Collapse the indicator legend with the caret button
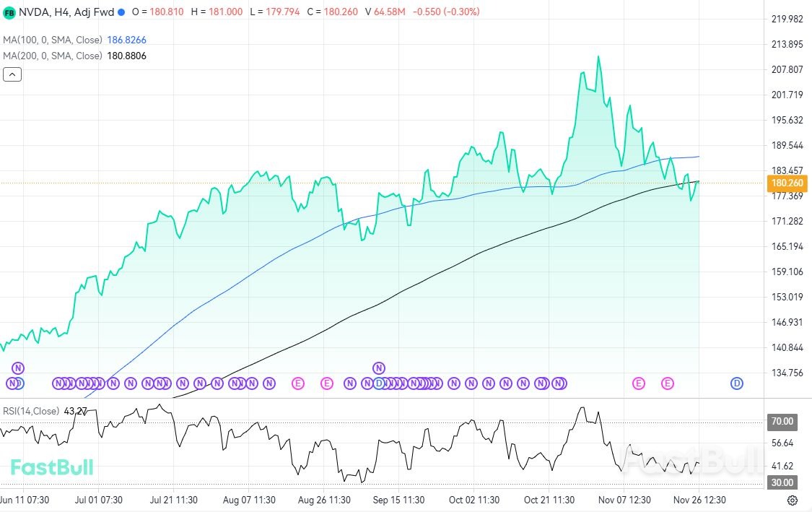The width and height of the screenshot is (812, 512). [12, 74]
